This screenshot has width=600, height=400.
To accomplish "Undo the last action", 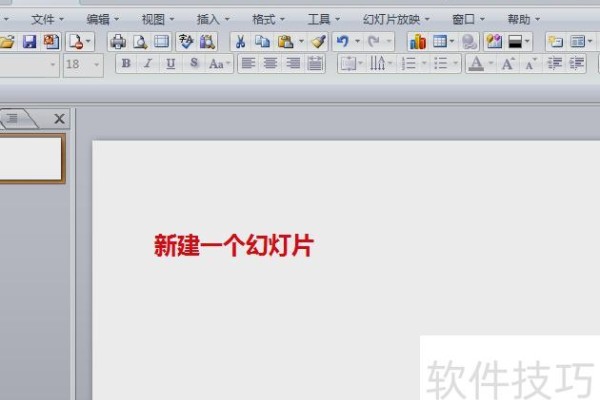I will (343, 41).
